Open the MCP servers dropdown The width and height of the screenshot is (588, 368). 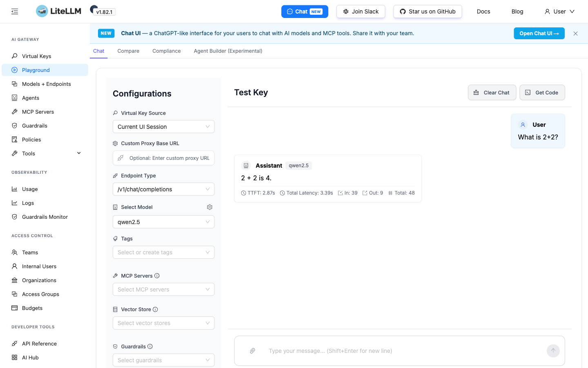[163, 289]
